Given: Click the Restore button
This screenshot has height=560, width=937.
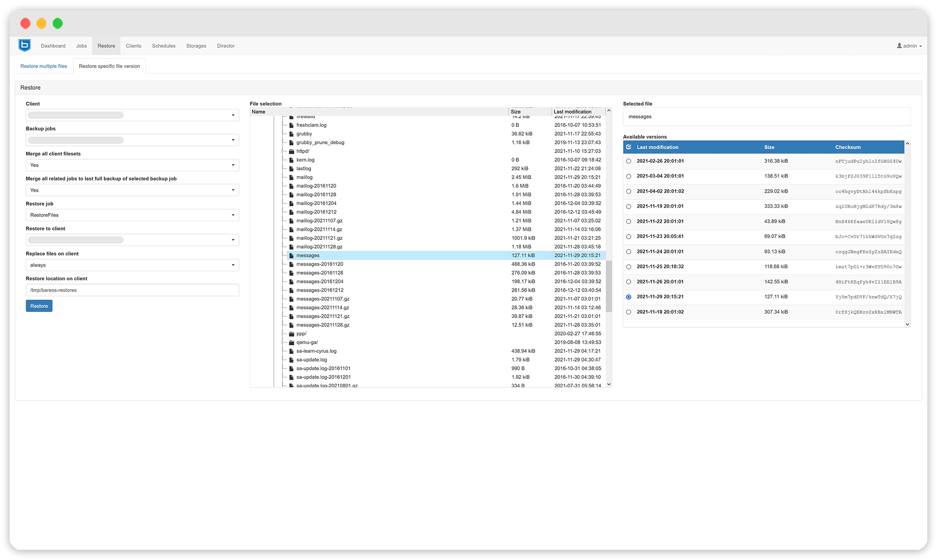Looking at the screenshot, I should point(39,306).
